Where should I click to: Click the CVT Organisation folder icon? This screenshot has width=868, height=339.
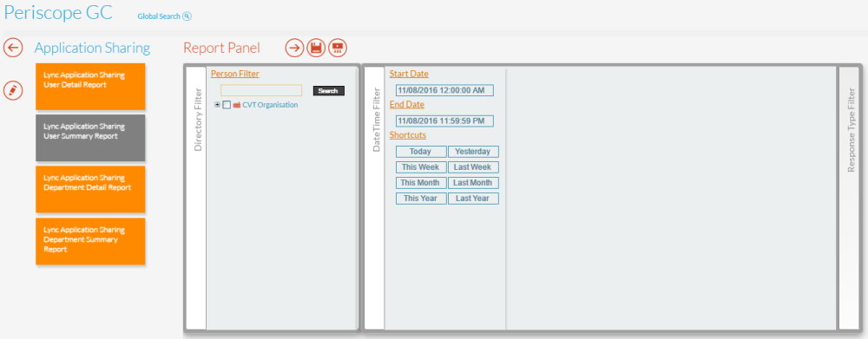click(x=236, y=105)
